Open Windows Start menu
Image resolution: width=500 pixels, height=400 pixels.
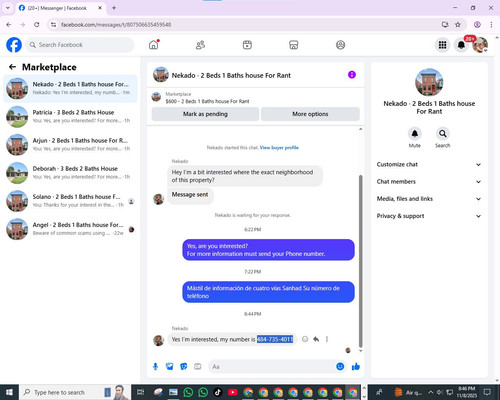[9, 392]
